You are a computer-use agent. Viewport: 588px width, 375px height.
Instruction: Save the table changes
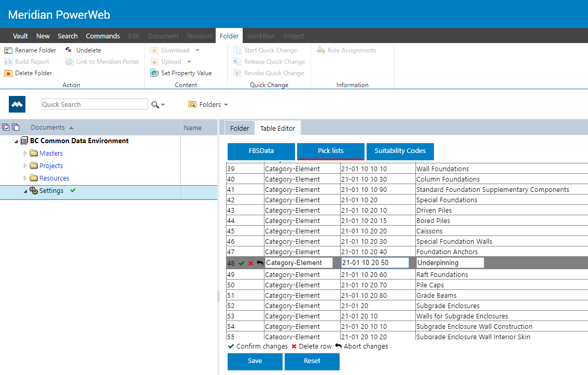pyautogui.click(x=255, y=361)
